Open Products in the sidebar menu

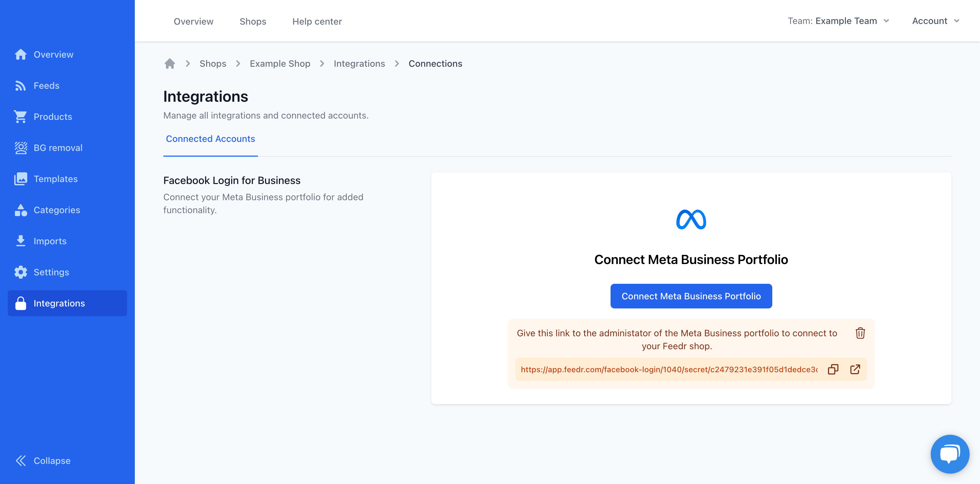click(67, 117)
